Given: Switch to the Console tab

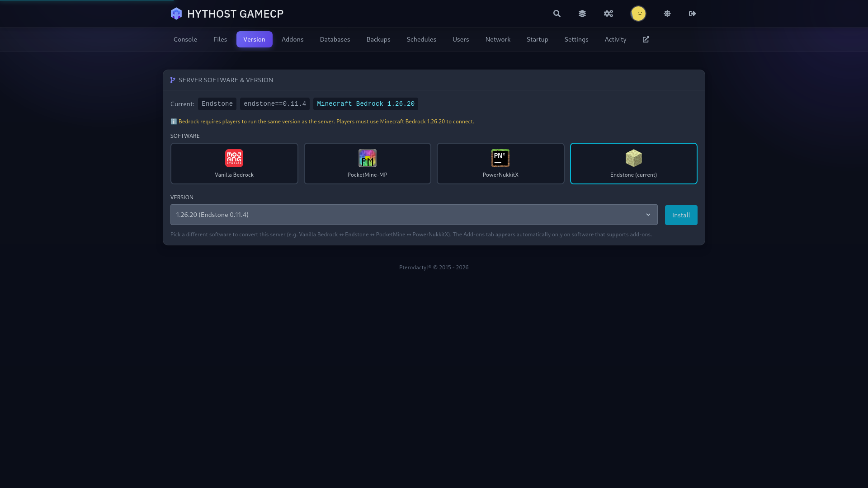Looking at the screenshot, I should click(x=185, y=39).
